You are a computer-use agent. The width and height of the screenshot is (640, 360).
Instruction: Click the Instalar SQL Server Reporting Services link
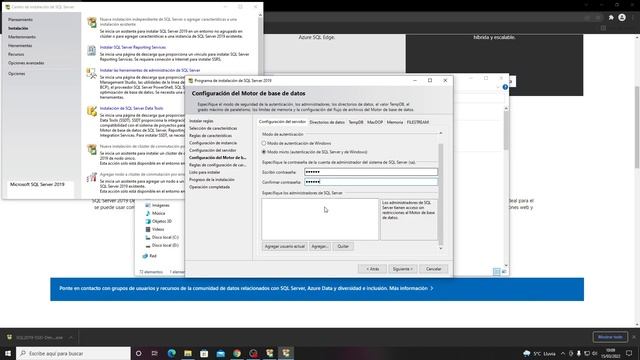pyautogui.click(x=133, y=47)
